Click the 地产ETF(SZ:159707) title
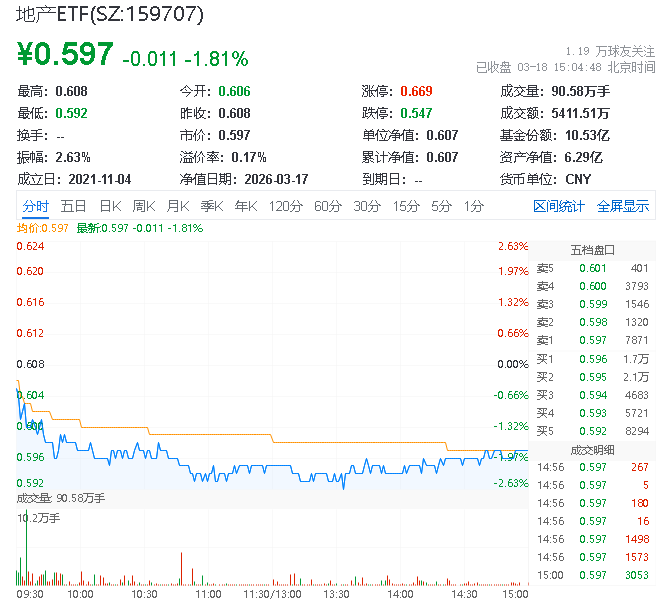This screenshot has width=656, height=613. coord(110,14)
